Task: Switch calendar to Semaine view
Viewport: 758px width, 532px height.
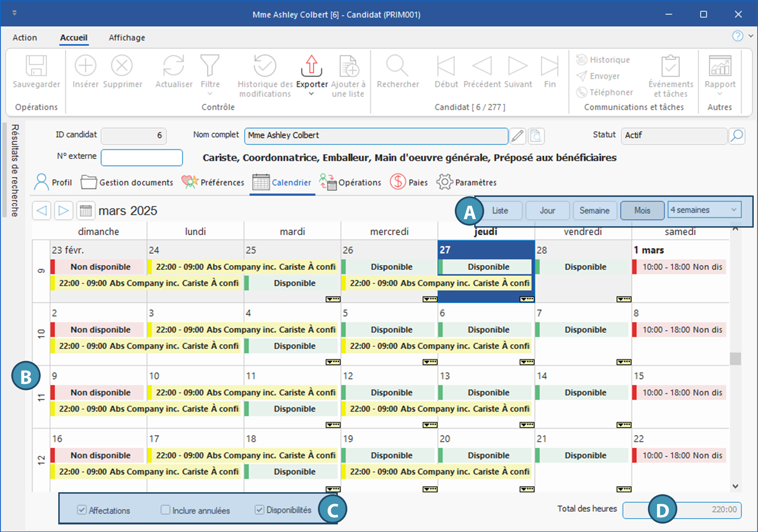Action: tap(594, 211)
